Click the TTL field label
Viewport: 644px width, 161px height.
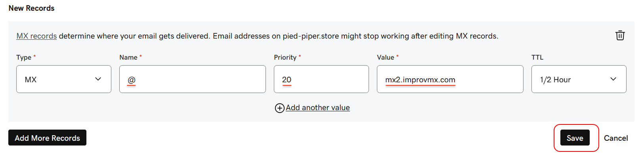point(537,57)
